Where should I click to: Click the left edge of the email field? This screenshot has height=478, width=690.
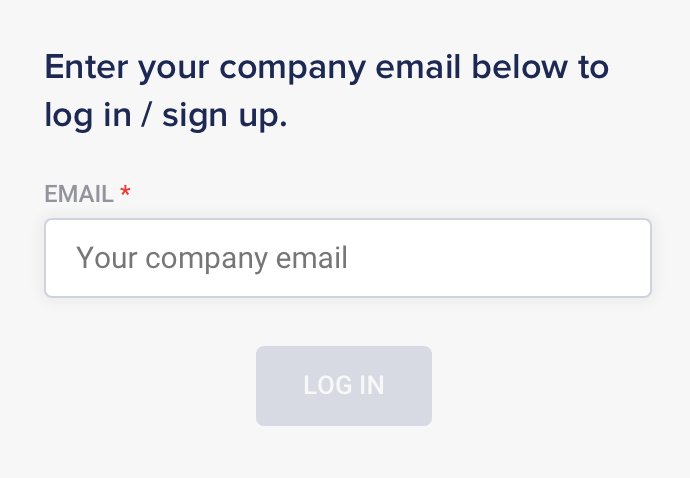[x=58, y=258]
